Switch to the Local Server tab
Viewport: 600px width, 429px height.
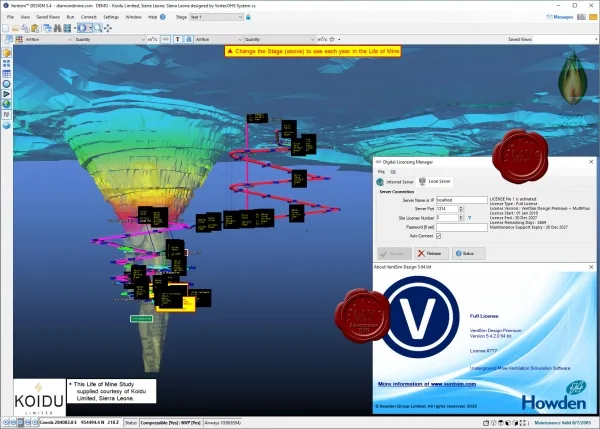[x=435, y=181]
